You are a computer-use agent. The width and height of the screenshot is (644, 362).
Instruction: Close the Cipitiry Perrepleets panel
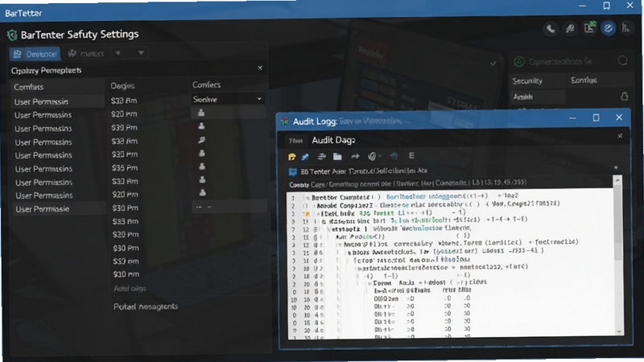(x=259, y=68)
